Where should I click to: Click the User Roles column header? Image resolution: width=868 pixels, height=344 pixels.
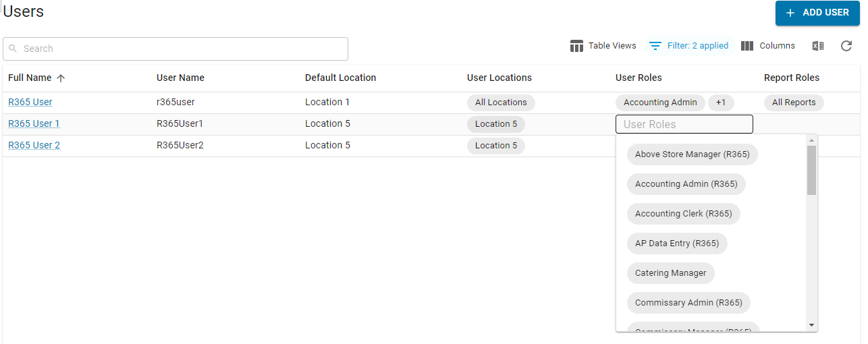pyautogui.click(x=639, y=78)
